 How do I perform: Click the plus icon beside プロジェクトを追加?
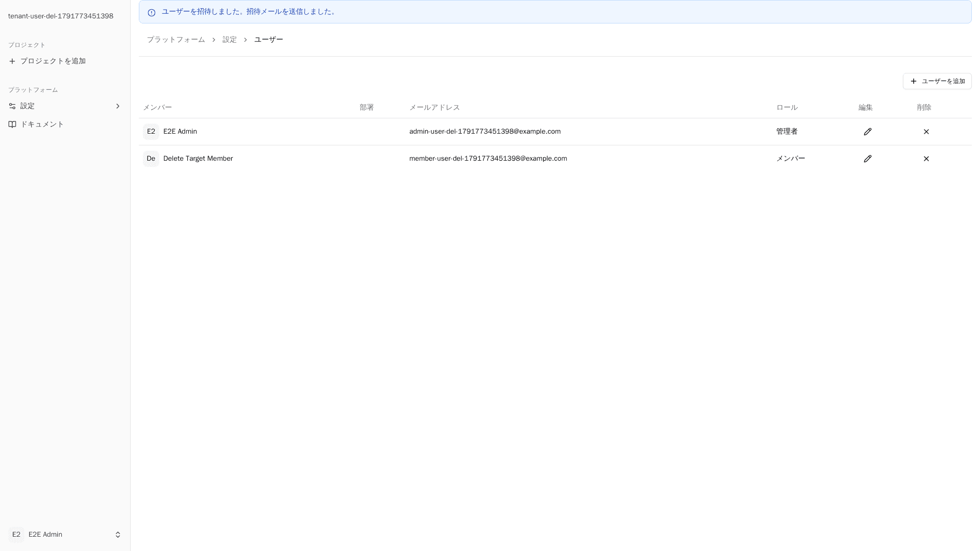tap(12, 61)
